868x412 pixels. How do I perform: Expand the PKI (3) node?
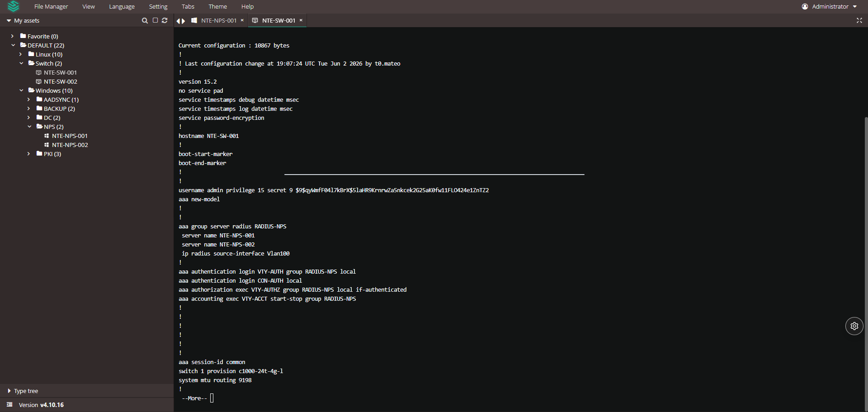click(29, 154)
